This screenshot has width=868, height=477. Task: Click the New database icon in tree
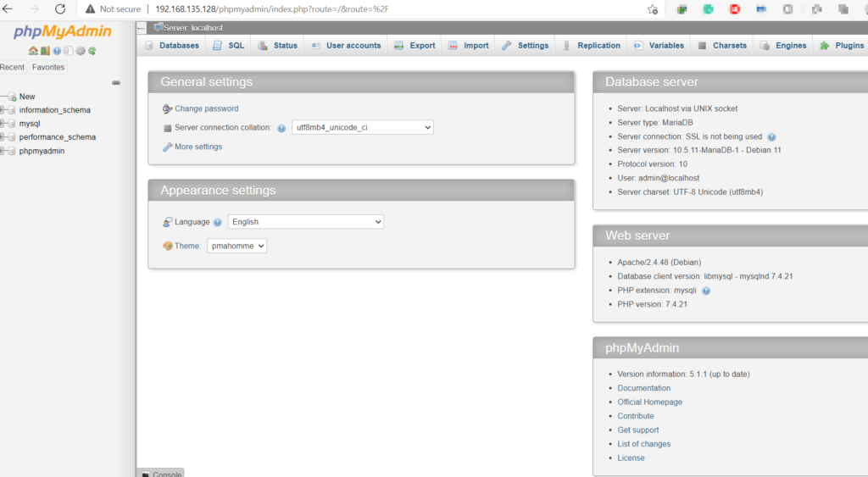(x=12, y=97)
